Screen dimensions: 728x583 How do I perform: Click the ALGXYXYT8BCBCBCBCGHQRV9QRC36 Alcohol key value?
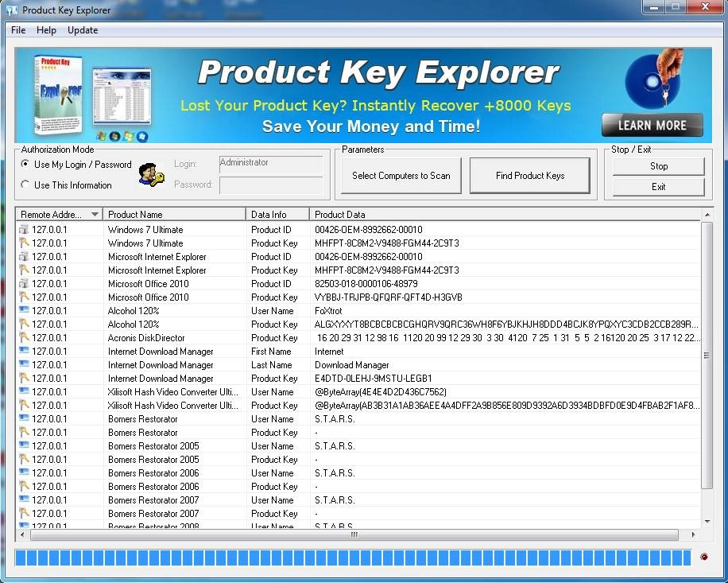coord(506,325)
